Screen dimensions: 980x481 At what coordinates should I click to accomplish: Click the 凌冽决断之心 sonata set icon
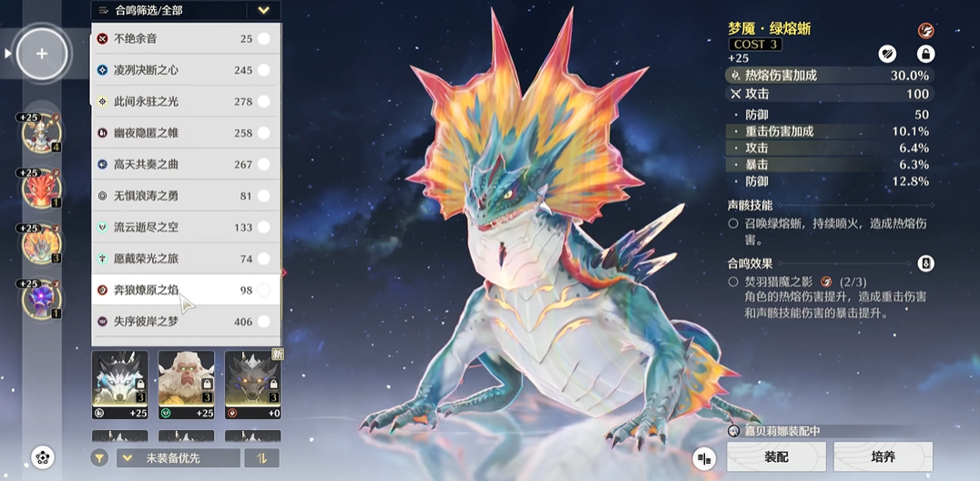(103, 70)
